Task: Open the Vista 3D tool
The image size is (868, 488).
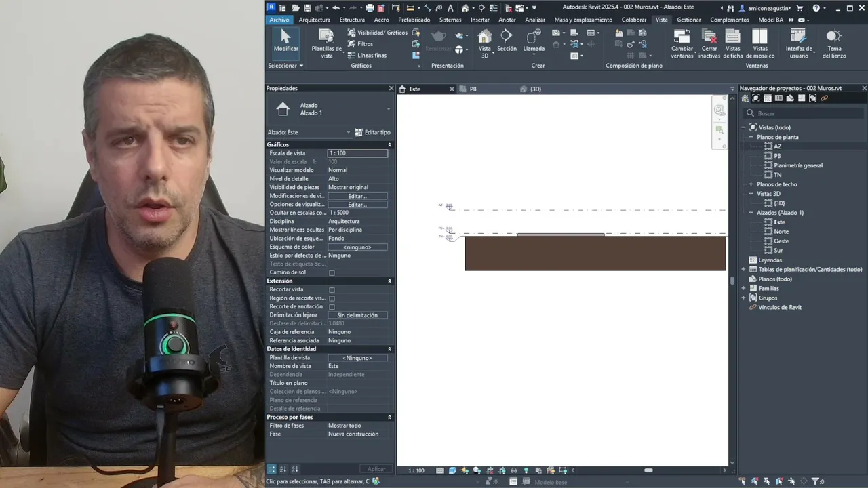Action: tap(484, 43)
